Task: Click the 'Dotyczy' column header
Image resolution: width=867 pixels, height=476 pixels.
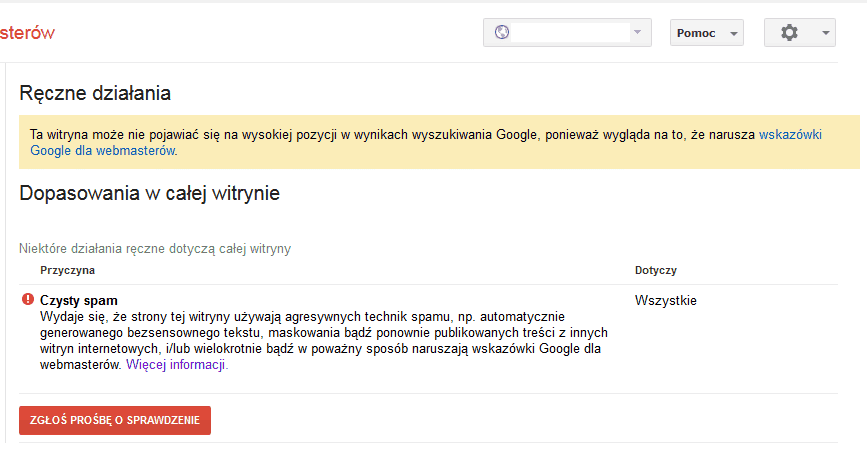Action: pos(656,270)
